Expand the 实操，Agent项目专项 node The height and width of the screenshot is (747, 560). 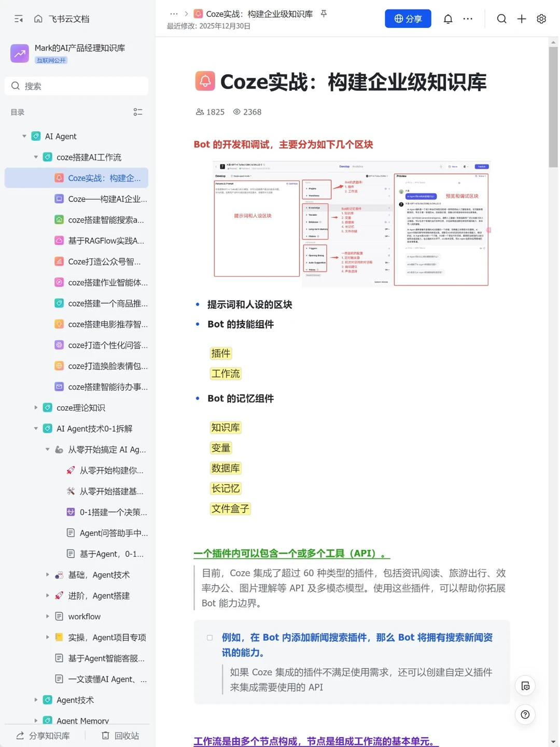[47, 637]
